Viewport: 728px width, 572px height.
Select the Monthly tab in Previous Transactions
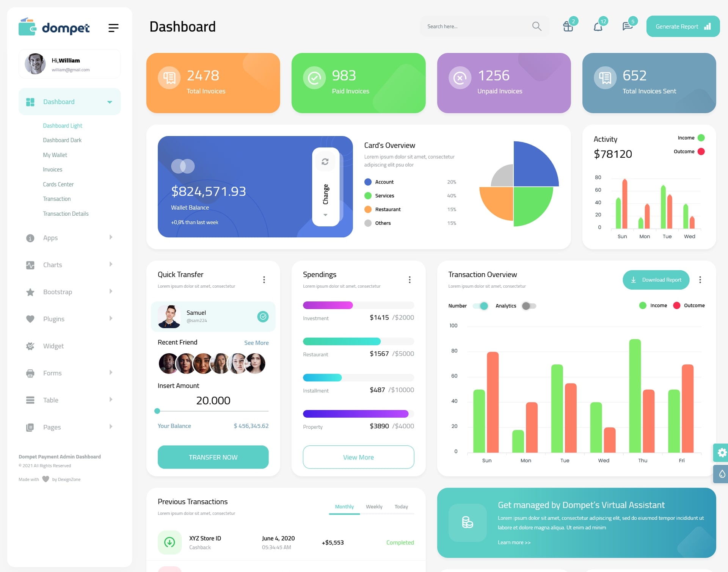[343, 506]
